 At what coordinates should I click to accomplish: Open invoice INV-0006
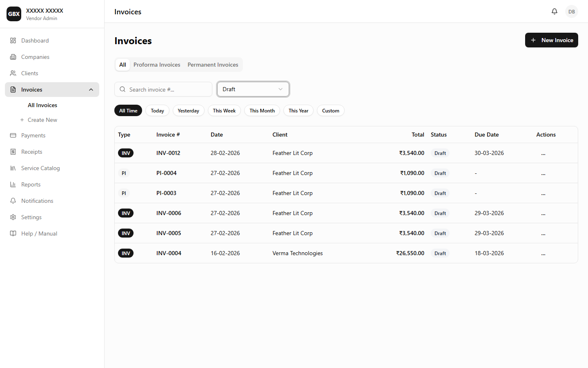tap(169, 213)
